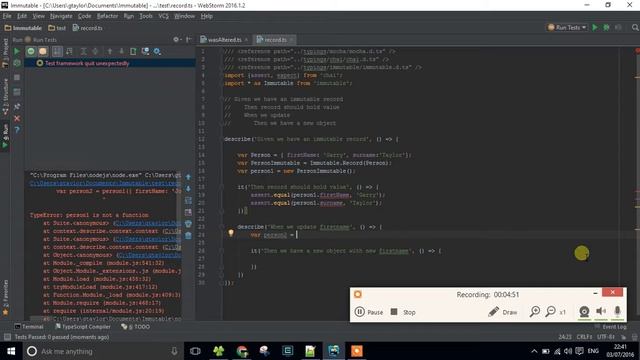
Task: Open the Run Tests configuration dropdown
Action: pos(567,27)
